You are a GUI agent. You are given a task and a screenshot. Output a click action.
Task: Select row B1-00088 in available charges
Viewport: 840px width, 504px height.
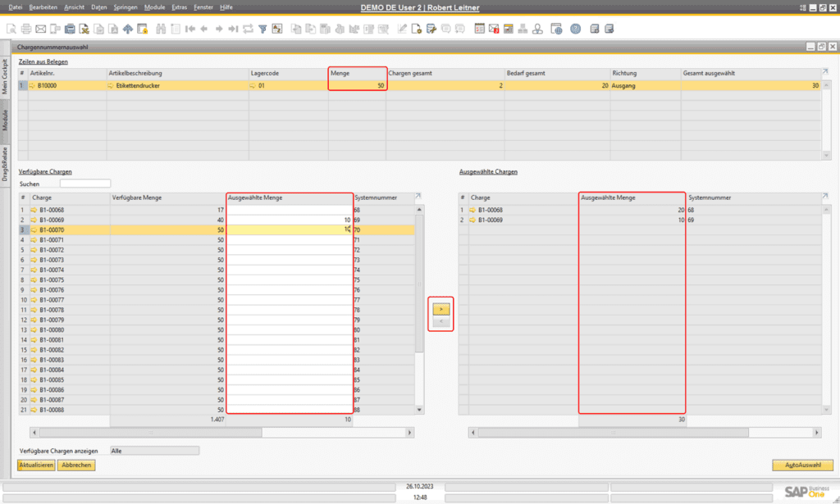216,410
